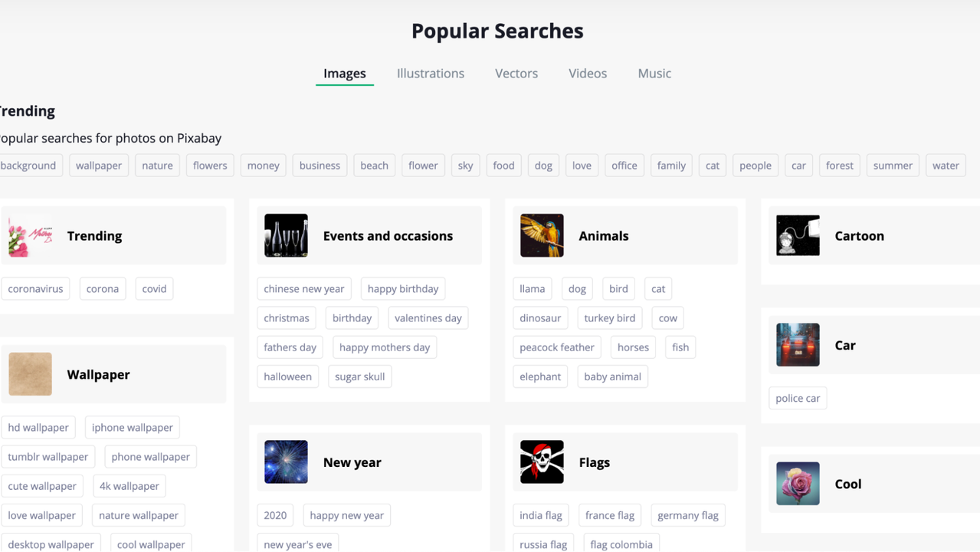
Task: Select the "germany flag" tag
Action: 688,515
